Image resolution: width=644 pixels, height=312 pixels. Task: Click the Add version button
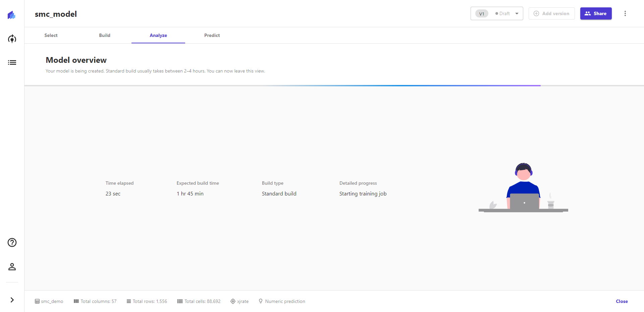pyautogui.click(x=551, y=13)
